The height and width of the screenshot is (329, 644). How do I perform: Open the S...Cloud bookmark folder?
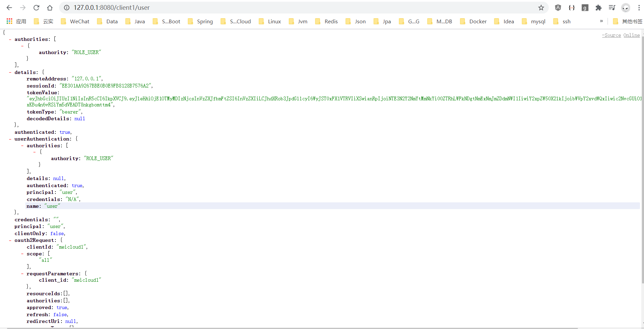pyautogui.click(x=236, y=21)
